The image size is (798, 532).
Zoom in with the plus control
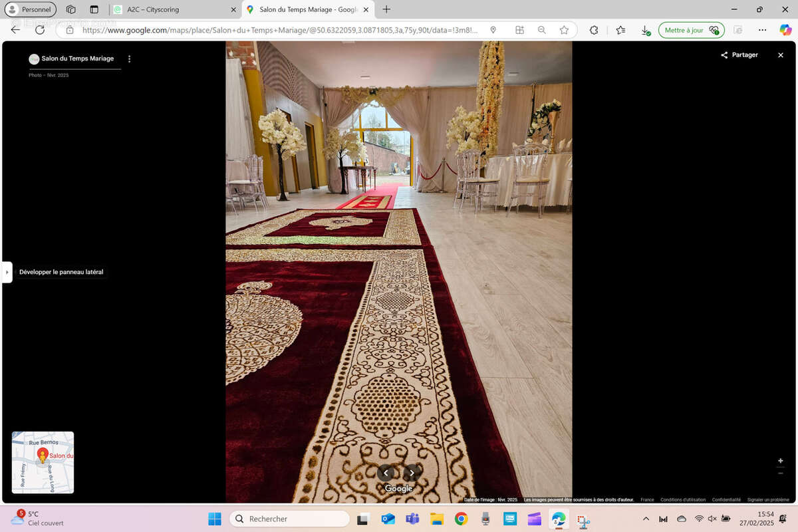point(781,461)
